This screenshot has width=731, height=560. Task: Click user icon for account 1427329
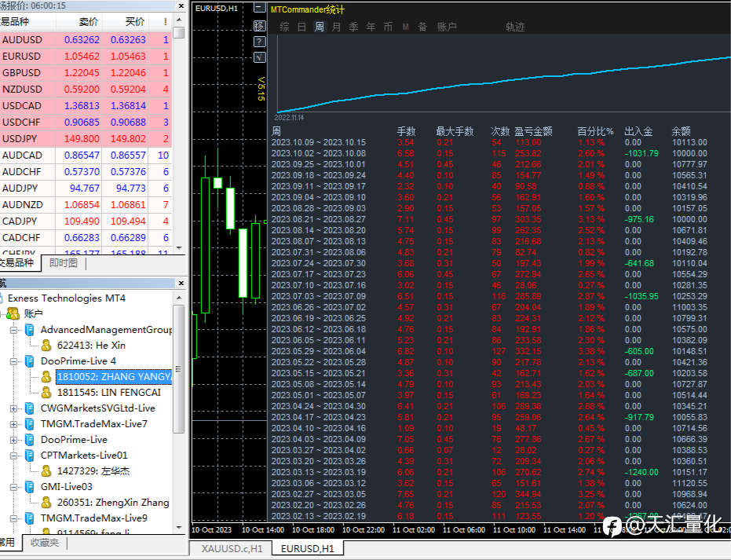pyautogui.click(x=46, y=471)
